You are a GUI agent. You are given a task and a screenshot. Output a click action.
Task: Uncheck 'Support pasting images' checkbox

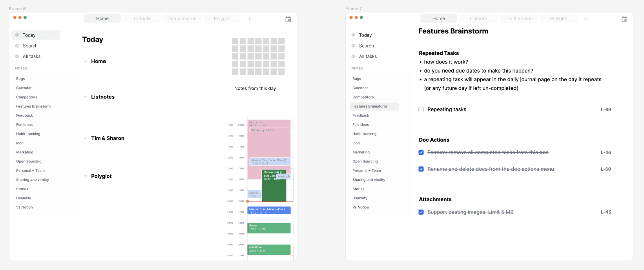(421, 212)
